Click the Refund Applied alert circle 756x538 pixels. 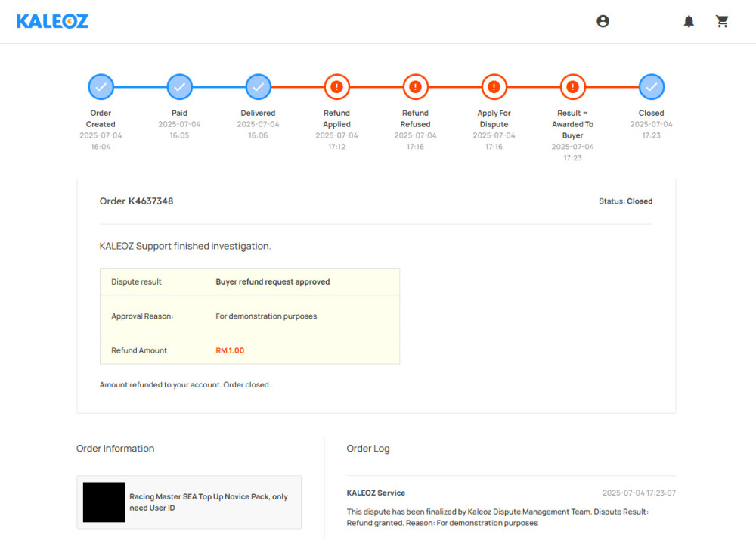pos(336,87)
